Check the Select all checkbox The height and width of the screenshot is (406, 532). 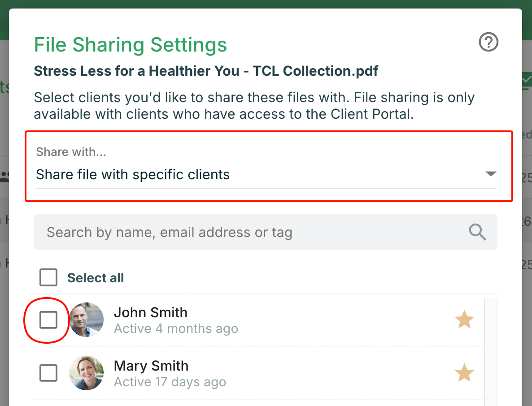coord(48,278)
